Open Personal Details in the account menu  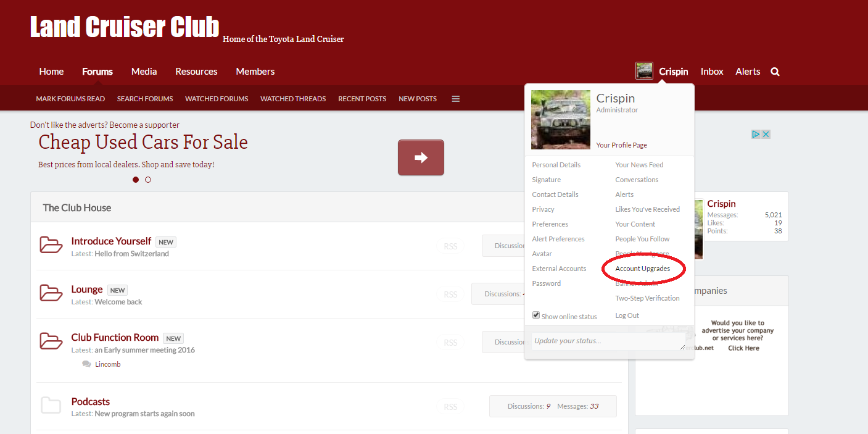pos(556,165)
